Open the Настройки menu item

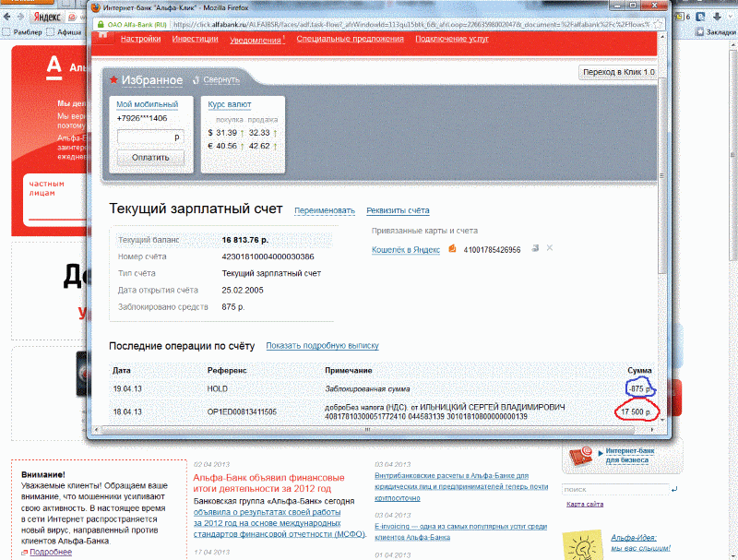(x=140, y=39)
